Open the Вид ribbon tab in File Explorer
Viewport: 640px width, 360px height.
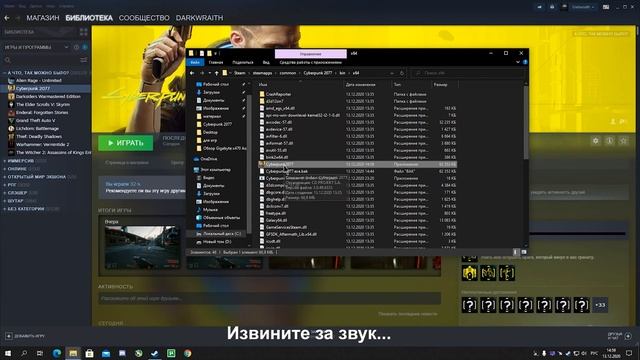point(266,62)
